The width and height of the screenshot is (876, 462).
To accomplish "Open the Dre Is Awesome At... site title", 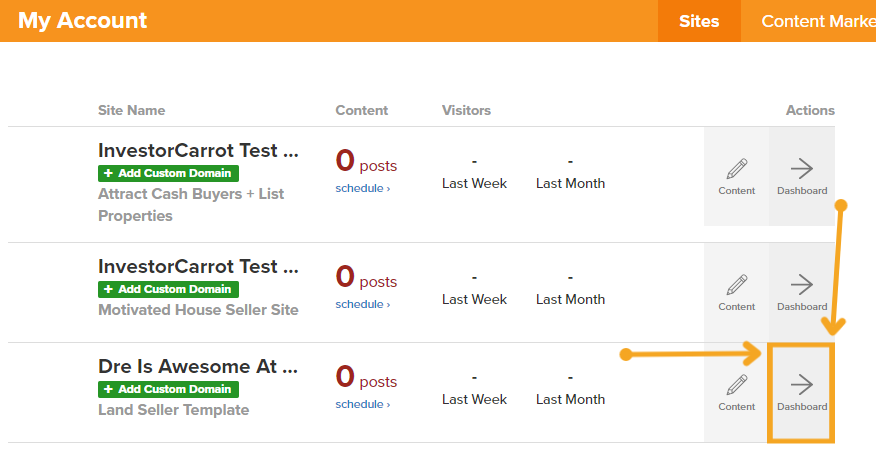I will pos(198,366).
